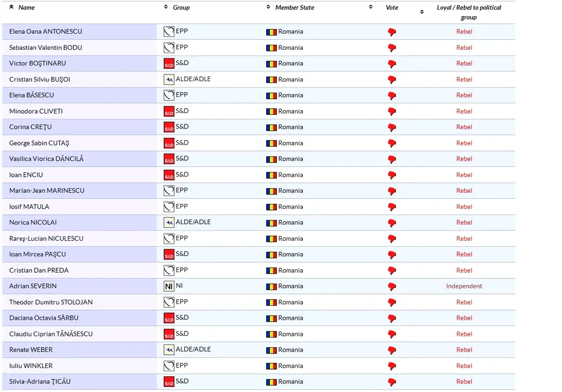
Task: Click sort arrow left of Vote header
Action: (371, 7)
